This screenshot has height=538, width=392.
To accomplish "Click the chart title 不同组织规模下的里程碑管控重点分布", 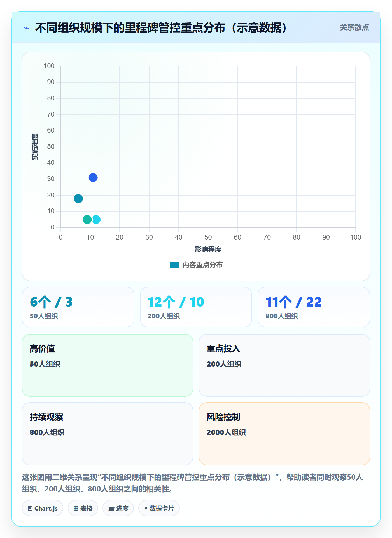I will click(161, 28).
